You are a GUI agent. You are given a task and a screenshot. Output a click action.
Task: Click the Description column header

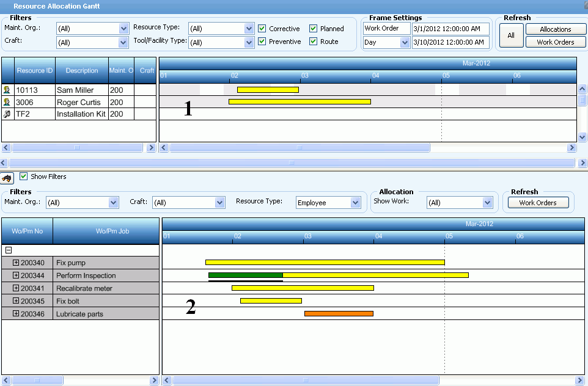82,70
